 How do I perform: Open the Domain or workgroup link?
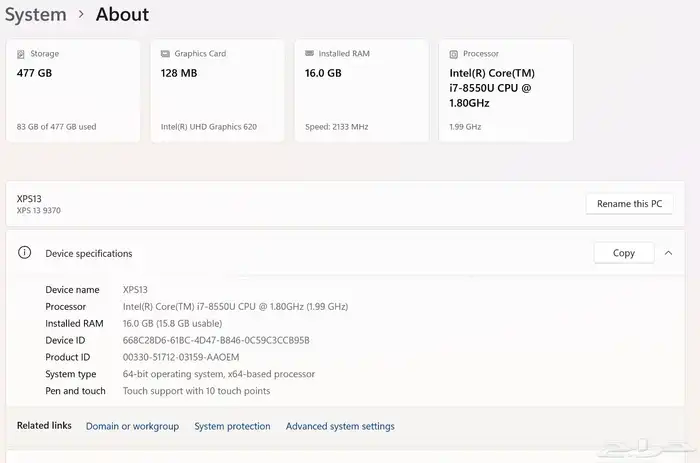pos(132,426)
